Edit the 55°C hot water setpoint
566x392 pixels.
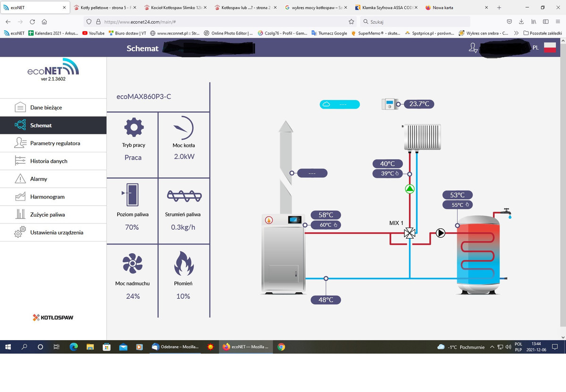pos(458,205)
